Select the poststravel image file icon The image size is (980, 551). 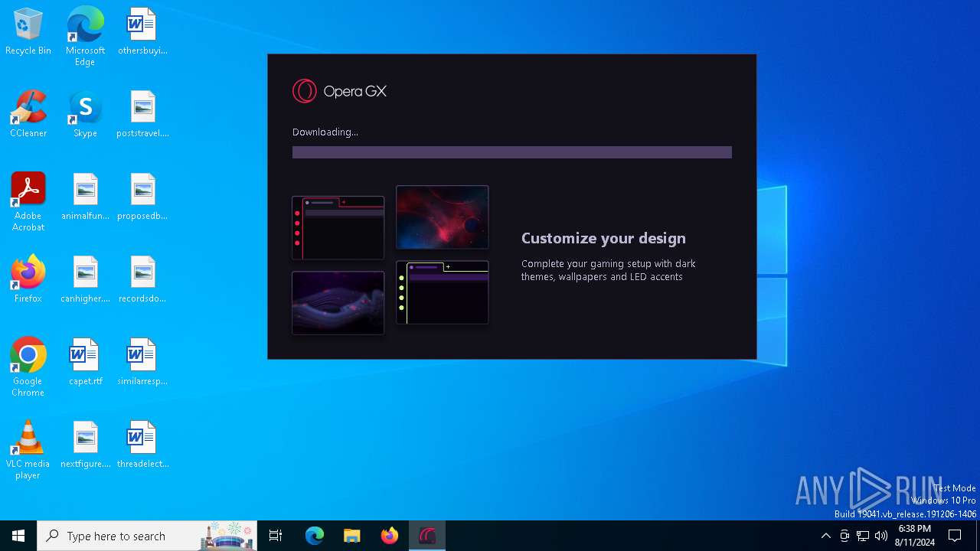142,115
